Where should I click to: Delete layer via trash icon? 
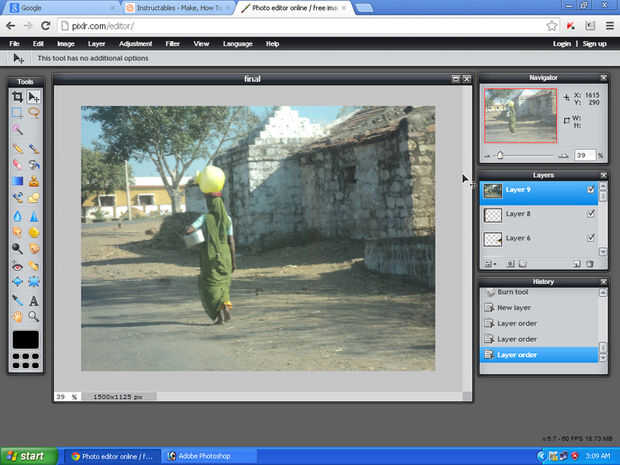[x=590, y=264]
